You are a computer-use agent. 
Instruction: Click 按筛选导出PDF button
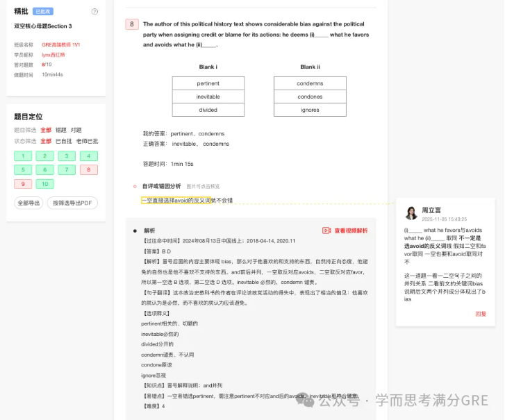click(x=72, y=203)
